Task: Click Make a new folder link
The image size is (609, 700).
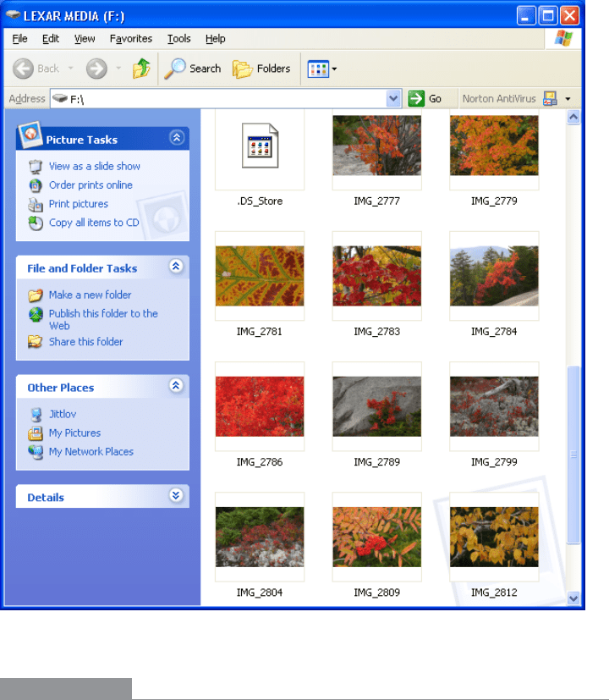Action: coord(91,295)
